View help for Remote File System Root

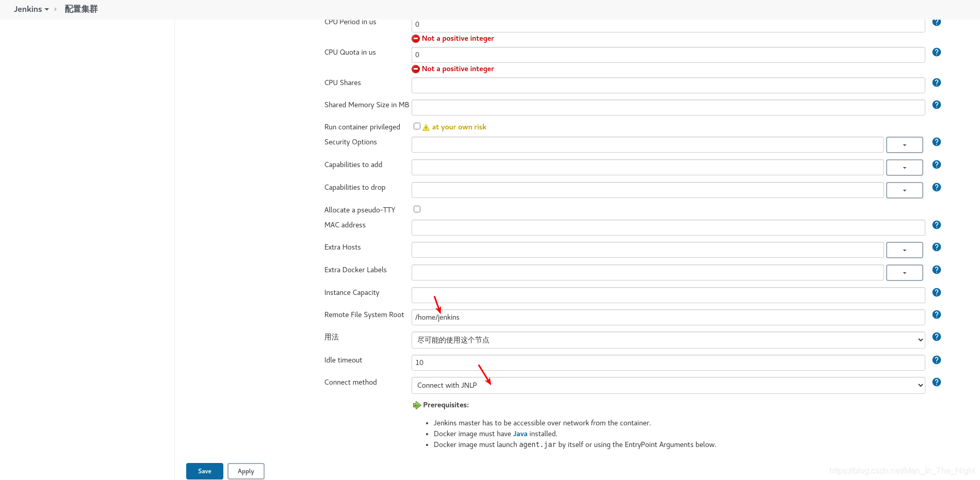(x=937, y=315)
